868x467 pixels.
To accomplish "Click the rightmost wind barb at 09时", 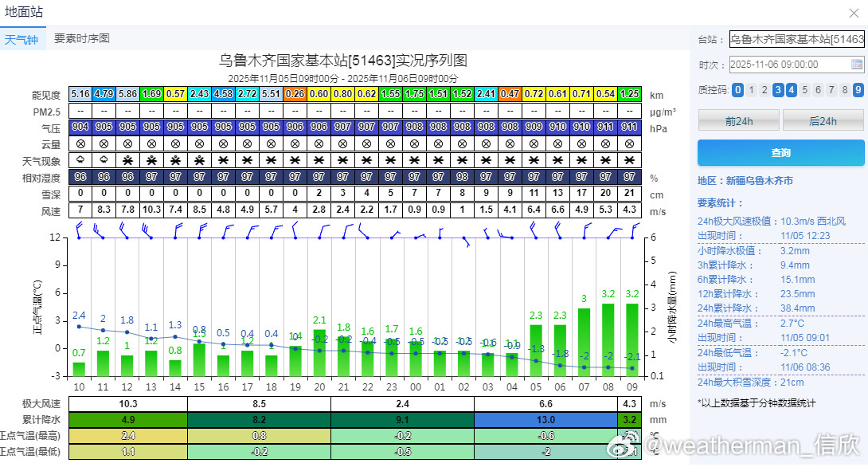I will (632, 231).
